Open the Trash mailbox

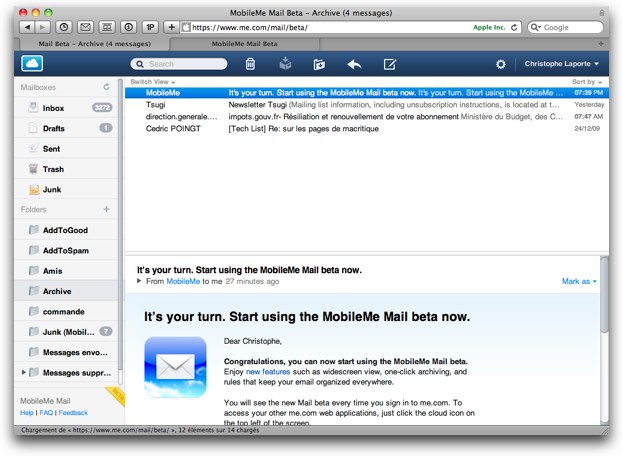pos(66,169)
